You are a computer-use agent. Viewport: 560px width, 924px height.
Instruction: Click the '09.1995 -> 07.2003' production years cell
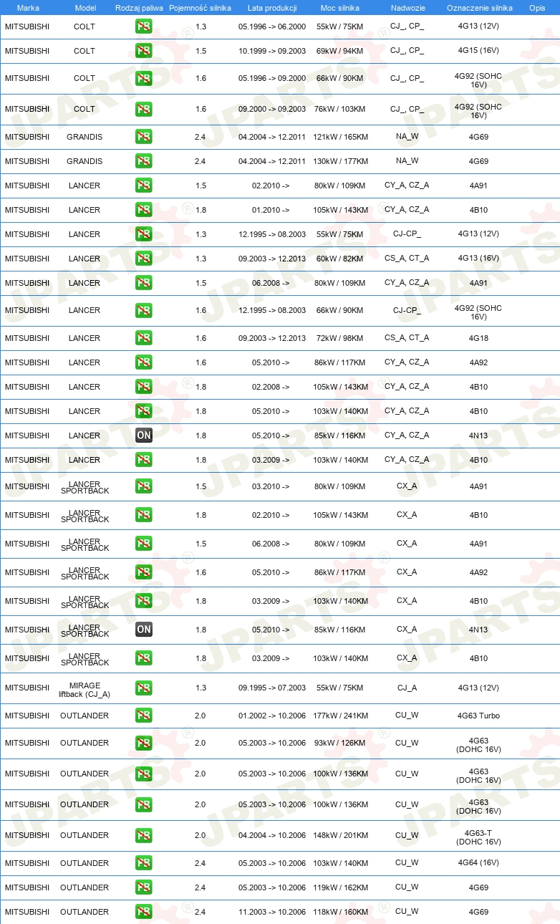point(272,688)
